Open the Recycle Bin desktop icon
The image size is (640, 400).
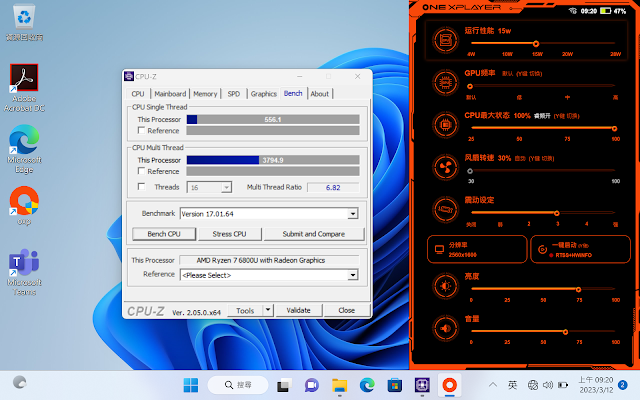pyautogui.click(x=24, y=23)
